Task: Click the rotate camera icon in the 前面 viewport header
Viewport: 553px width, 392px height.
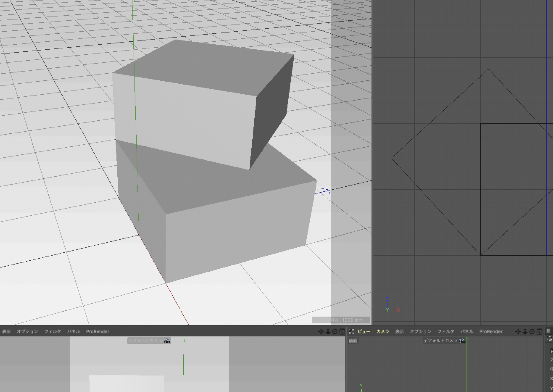Action: tap(532, 332)
